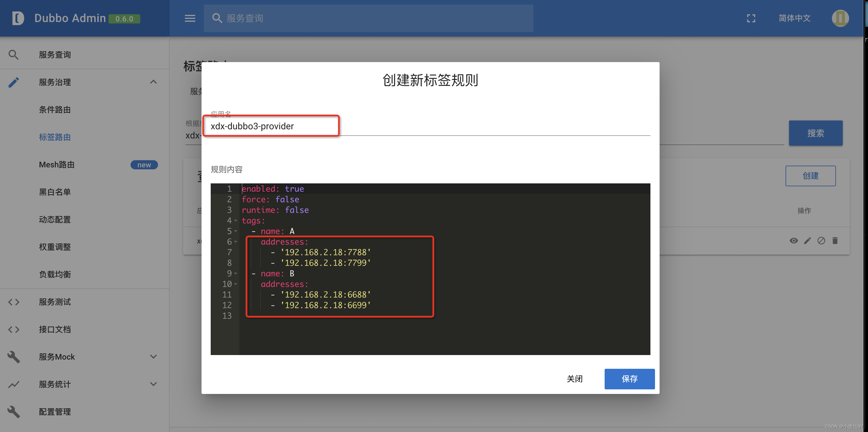Click the pencil icon beside 服务治理
The height and width of the screenshot is (432, 868).
click(x=13, y=82)
